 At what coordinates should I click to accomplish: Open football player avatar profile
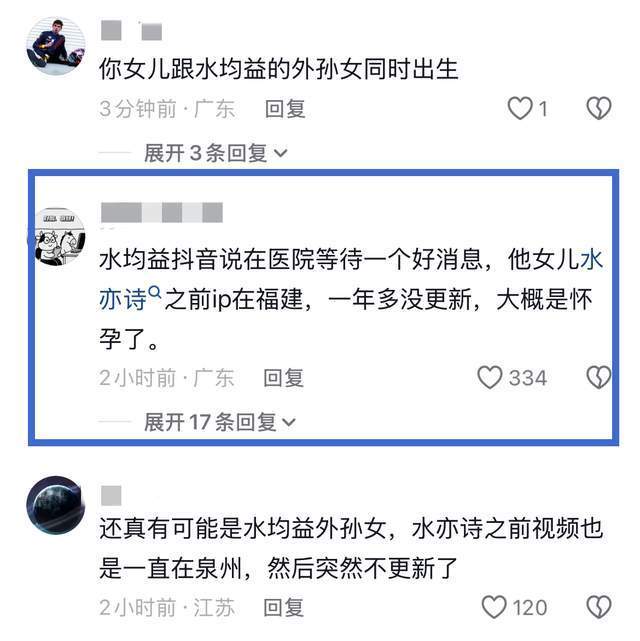(56, 46)
